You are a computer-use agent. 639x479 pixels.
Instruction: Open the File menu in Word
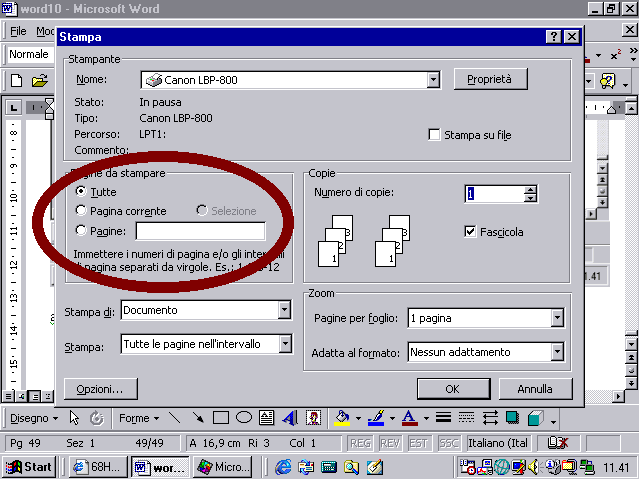pos(18,31)
